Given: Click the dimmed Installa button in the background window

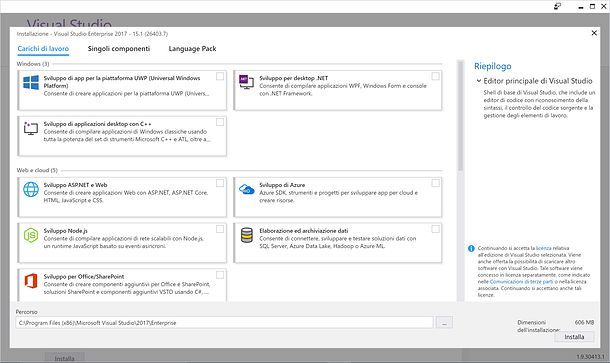Looking at the screenshot, I should tap(64, 358).
